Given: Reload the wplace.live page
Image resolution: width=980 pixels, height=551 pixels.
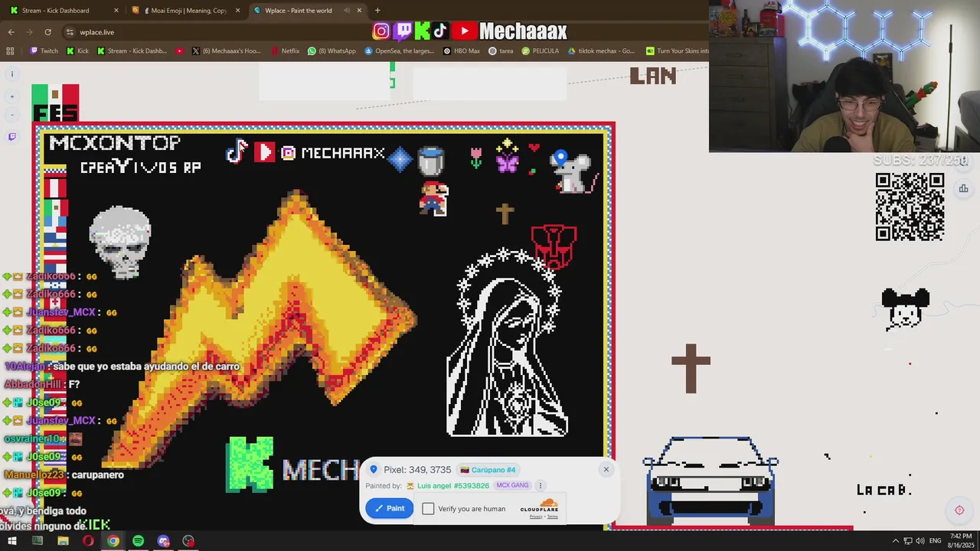Looking at the screenshot, I should click(x=47, y=32).
